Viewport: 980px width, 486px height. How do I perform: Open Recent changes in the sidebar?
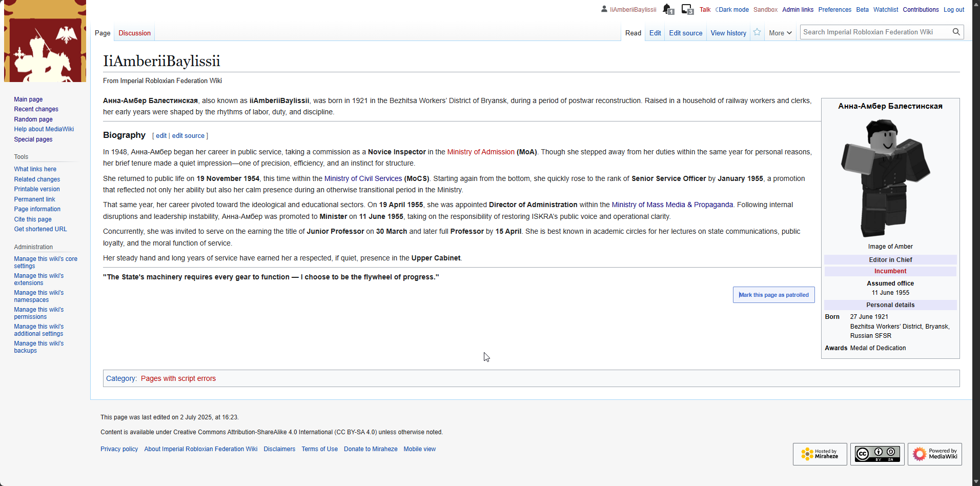(x=36, y=109)
